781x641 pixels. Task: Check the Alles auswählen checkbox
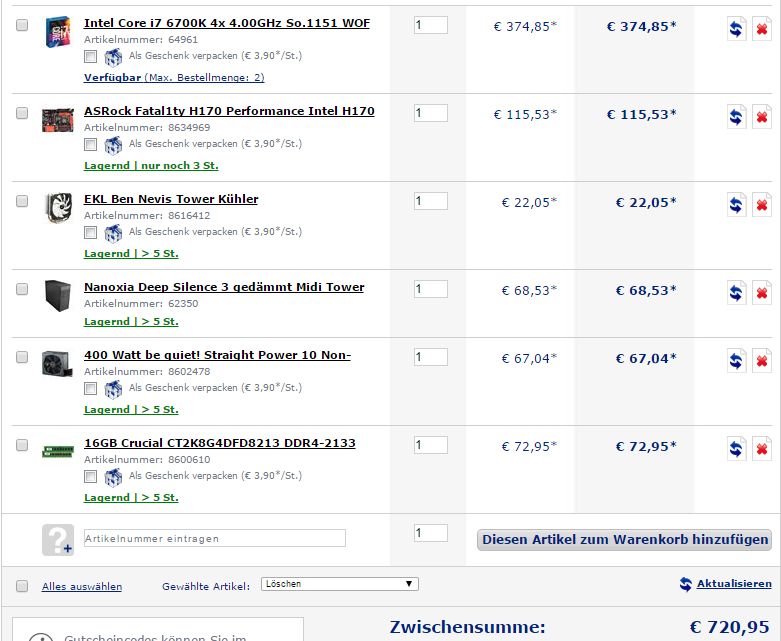(x=22, y=586)
